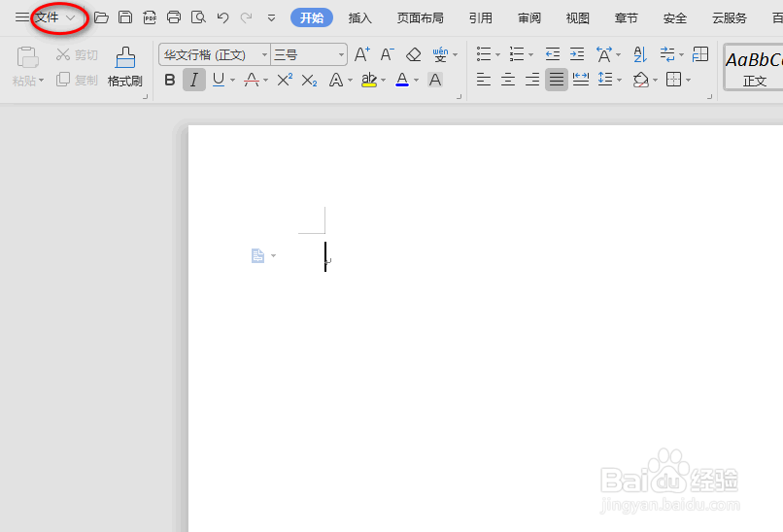
Task: Decrease paragraph indent
Action: 553,54
